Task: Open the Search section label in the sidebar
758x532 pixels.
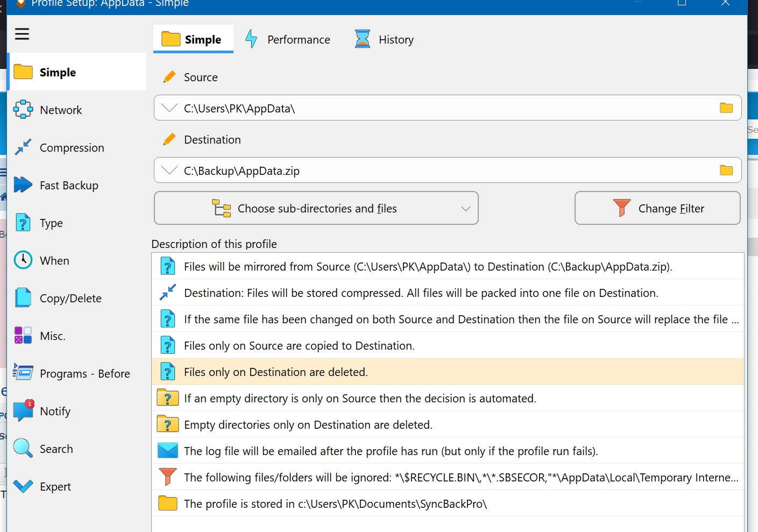Action: pos(56,449)
